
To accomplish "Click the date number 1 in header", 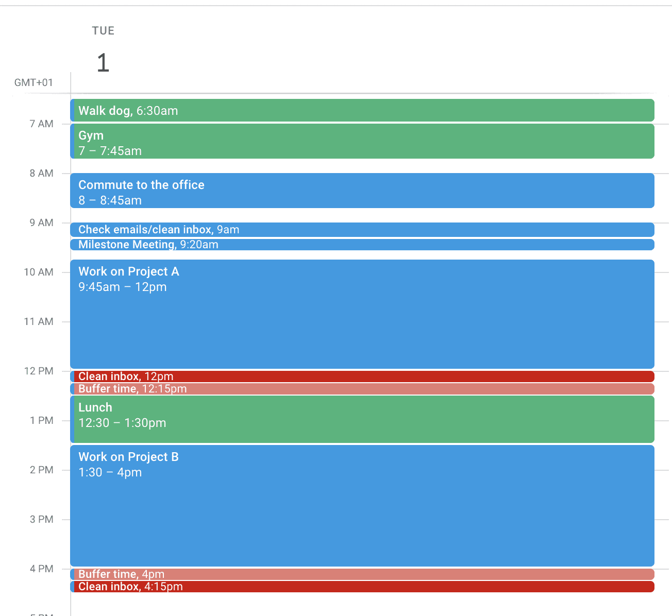I will 103,63.
